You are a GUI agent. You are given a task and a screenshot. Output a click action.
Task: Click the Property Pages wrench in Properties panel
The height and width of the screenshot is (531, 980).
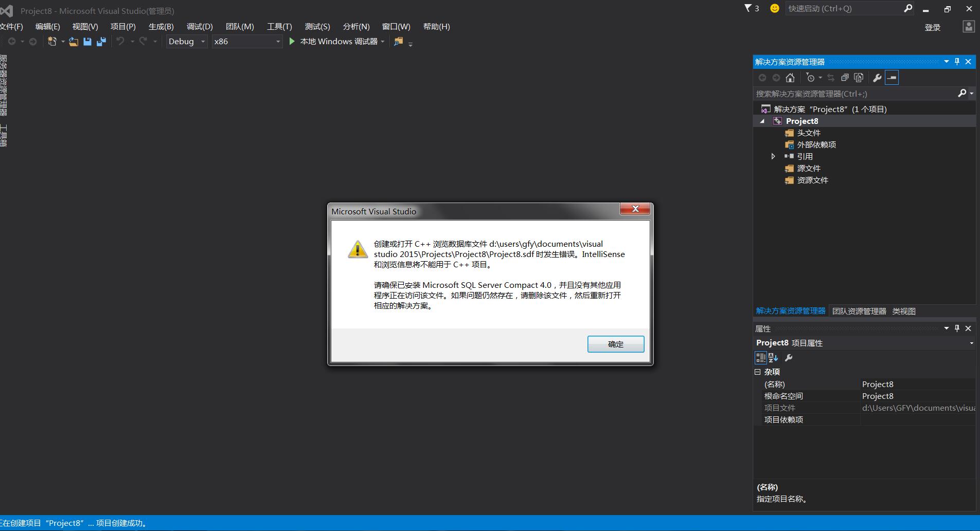click(x=789, y=358)
